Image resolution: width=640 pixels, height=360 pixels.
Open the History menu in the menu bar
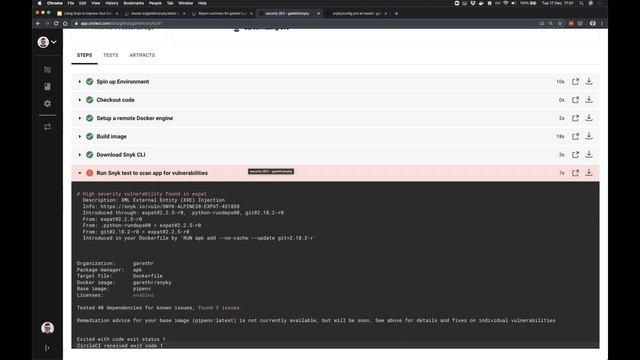point(111,3)
